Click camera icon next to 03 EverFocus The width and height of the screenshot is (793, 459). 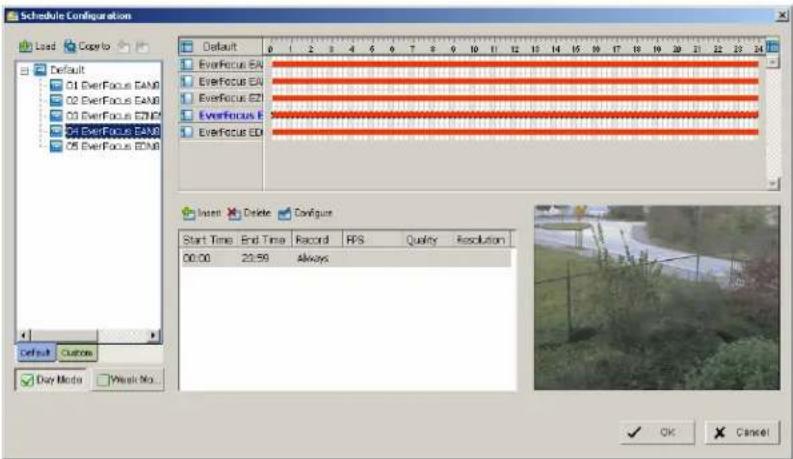coord(56,116)
